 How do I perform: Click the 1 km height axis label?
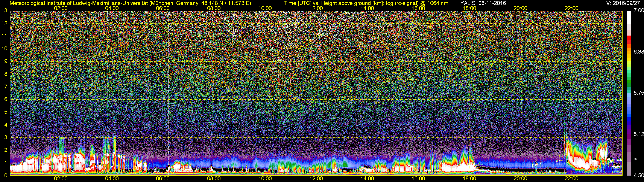coord(6,163)
